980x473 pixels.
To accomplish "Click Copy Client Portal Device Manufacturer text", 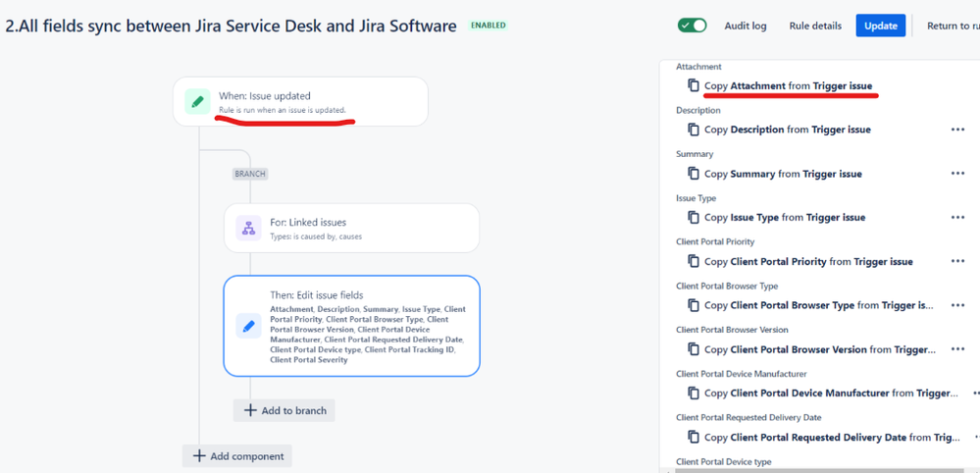I will pyautogui.click(x=831, y=393).
